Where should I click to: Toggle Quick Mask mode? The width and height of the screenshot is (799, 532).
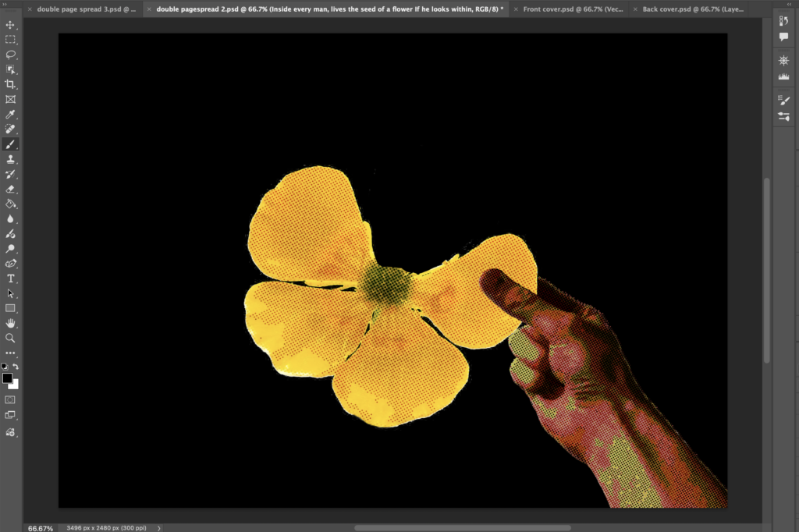(x=11, y=399)
